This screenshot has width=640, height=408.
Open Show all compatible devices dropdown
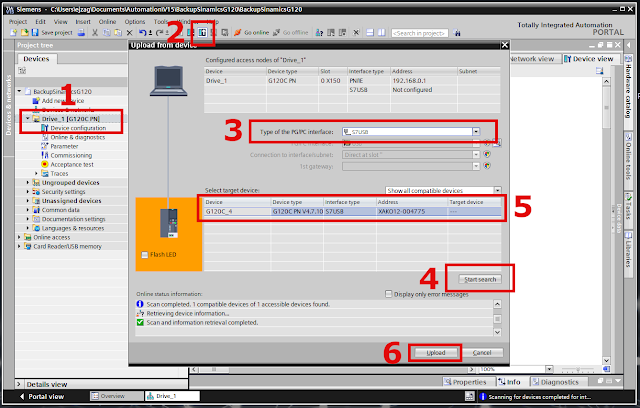click(498, 191)
